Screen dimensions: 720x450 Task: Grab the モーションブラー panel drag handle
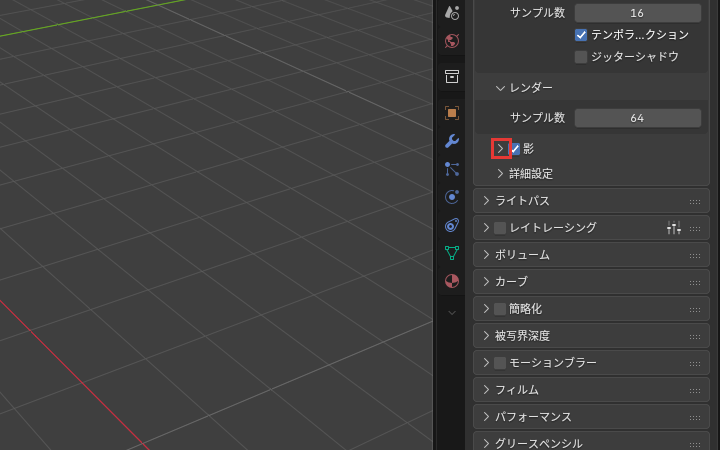[695, 364]
